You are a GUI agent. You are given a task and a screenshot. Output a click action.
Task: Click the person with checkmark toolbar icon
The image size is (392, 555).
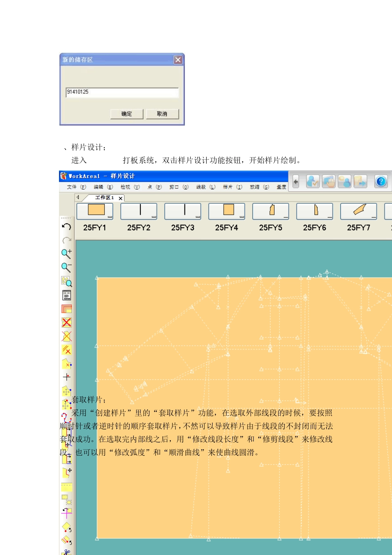click(x=313, y=181)
